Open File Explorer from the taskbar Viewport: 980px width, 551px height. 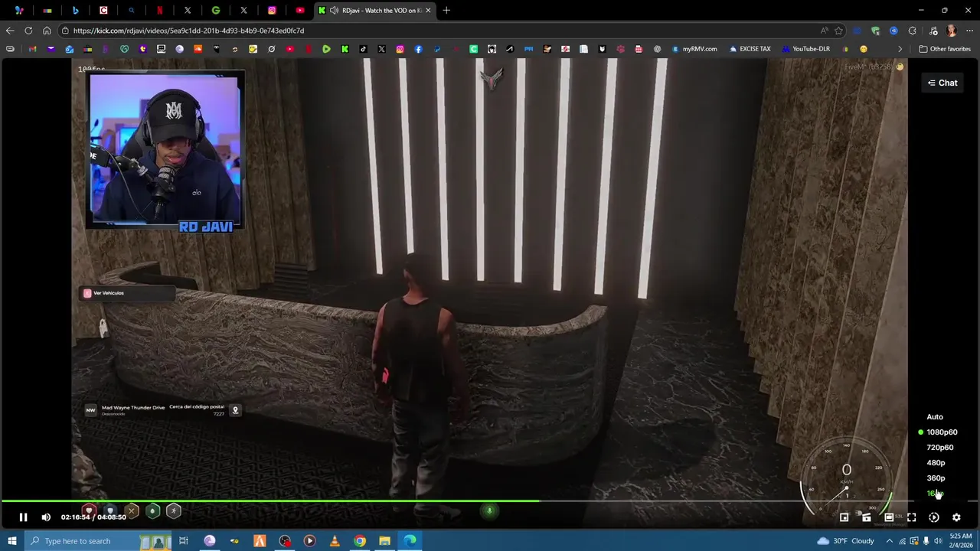pos(384,541)
